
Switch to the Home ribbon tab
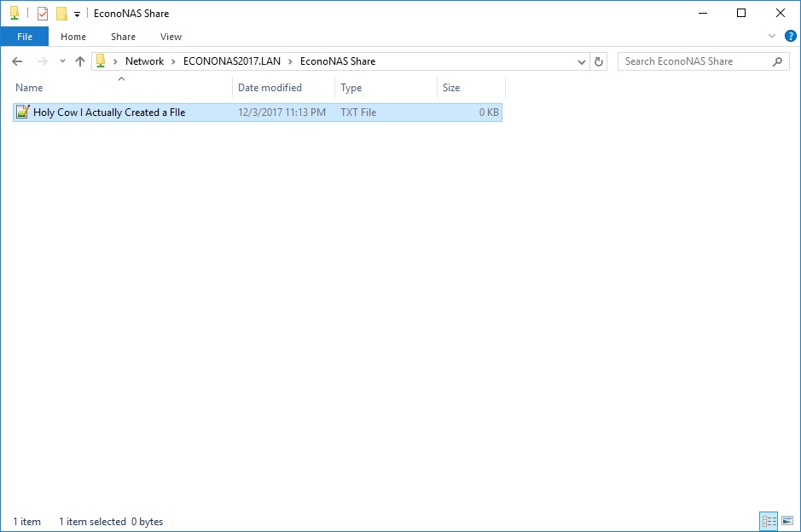point(73,37)
